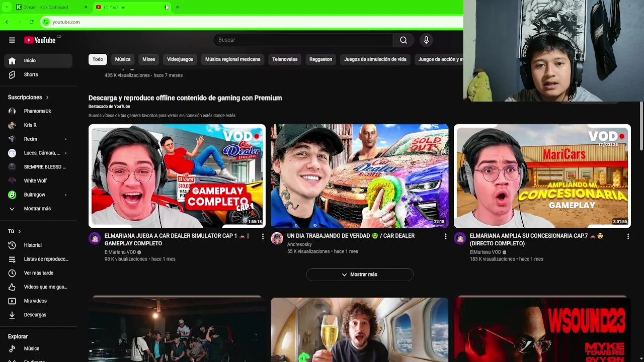Select the Música filter chip
This screenshot has height=362, width=644.
point(123,59)
